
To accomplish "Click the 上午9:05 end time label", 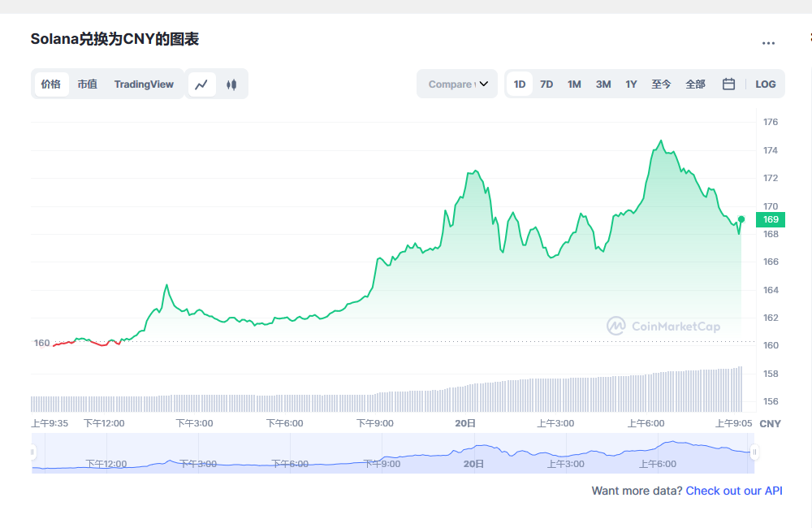I will [x=734, y=423].
